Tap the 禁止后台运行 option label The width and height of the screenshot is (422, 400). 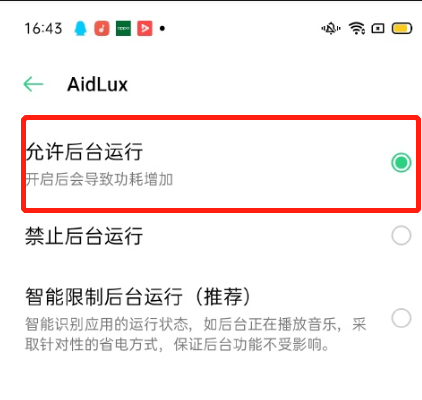[84, 236]
